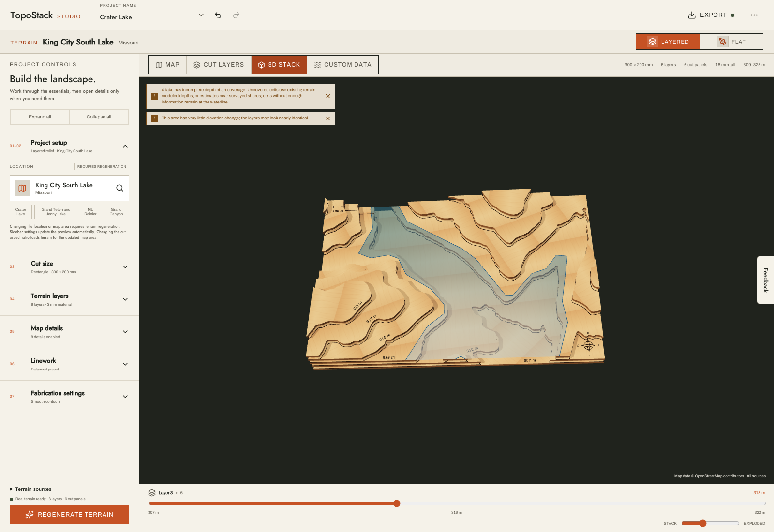Click the layers icon next to Layer 3
This screenshot has width=774, height=532.
(152, 493)
